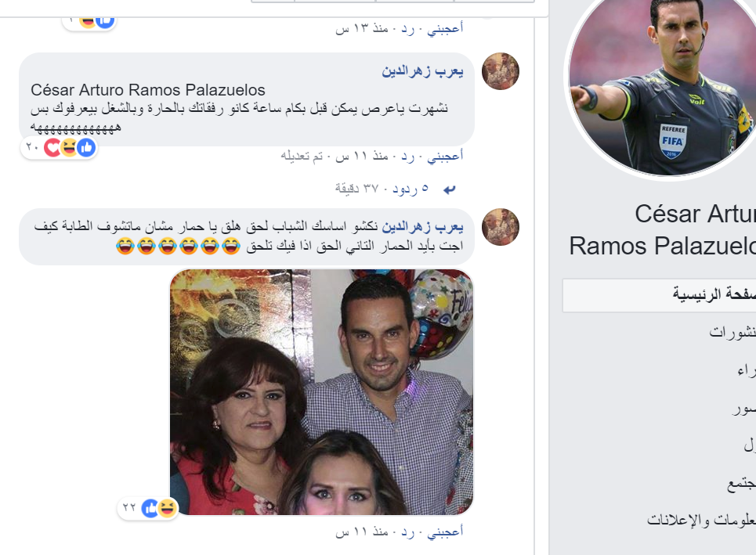Click رد under the César Arturo comment
Screen dimensions: 756x555
click(408, 156)
